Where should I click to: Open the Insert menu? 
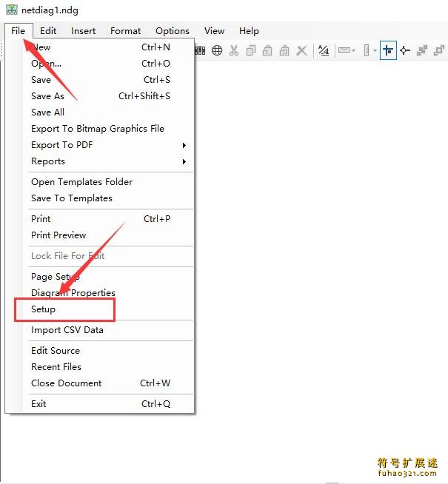(84, 31)
